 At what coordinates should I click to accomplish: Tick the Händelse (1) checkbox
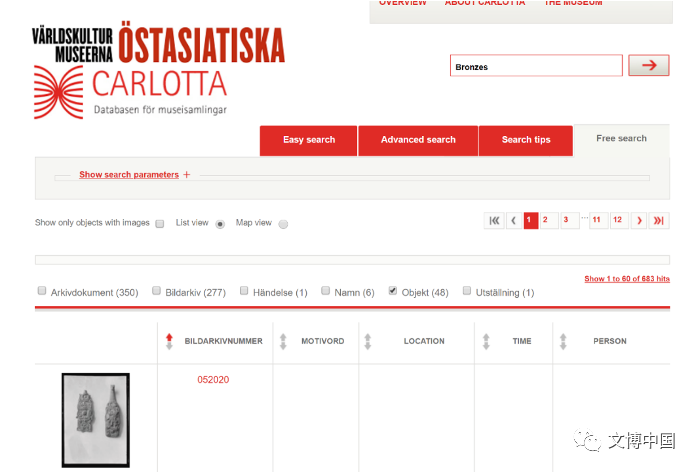pyautogui.click(x=244, y=291)
